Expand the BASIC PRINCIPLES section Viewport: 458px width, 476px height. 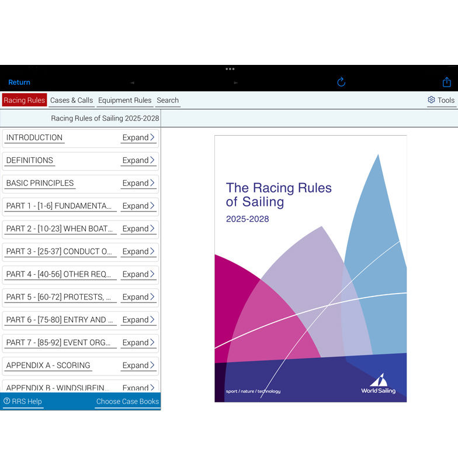(x=138, y=184)
